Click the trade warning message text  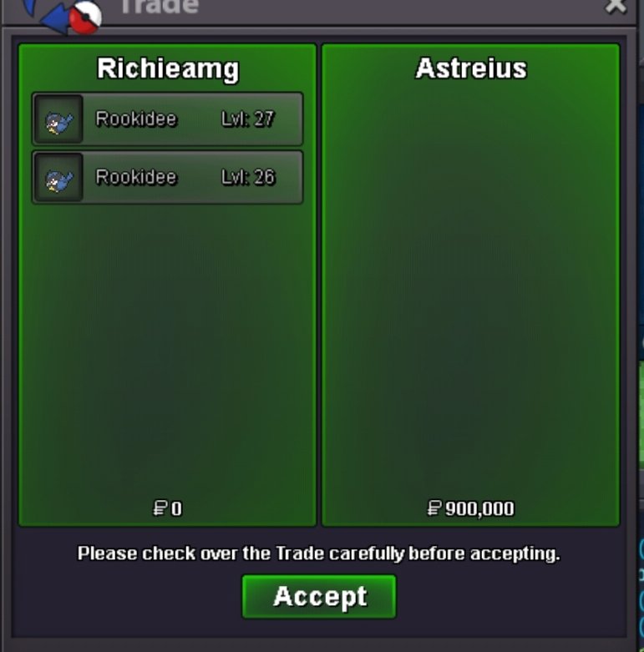click(x=319, y=553)
